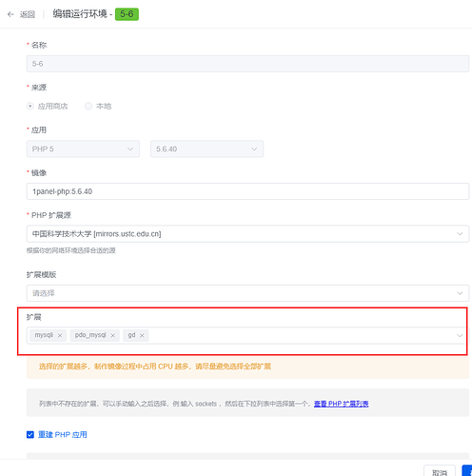Screen dimensions: 472x476
Task: Expand the 扩展 list chevron
Action: point(460,335)
